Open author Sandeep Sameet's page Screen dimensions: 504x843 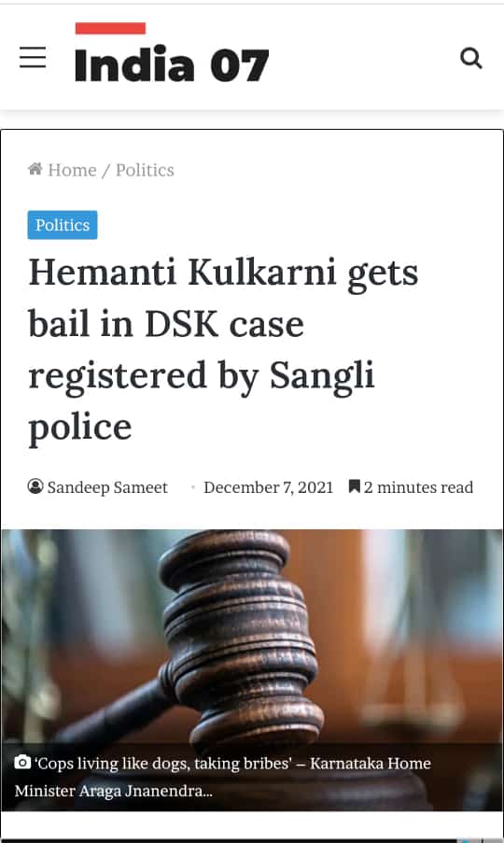[x=107, y=487]
